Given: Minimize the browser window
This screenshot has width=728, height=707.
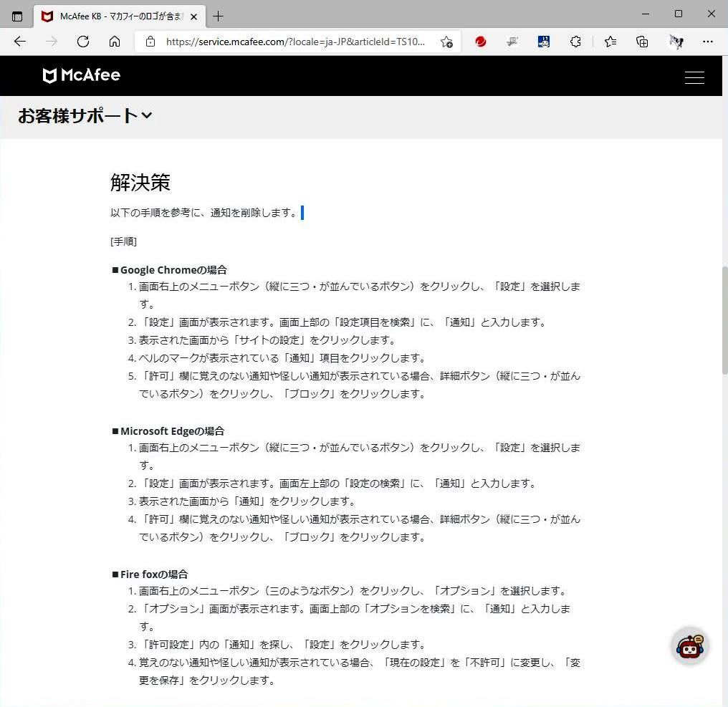Looking at the screenshot, I should coord(646,14).
